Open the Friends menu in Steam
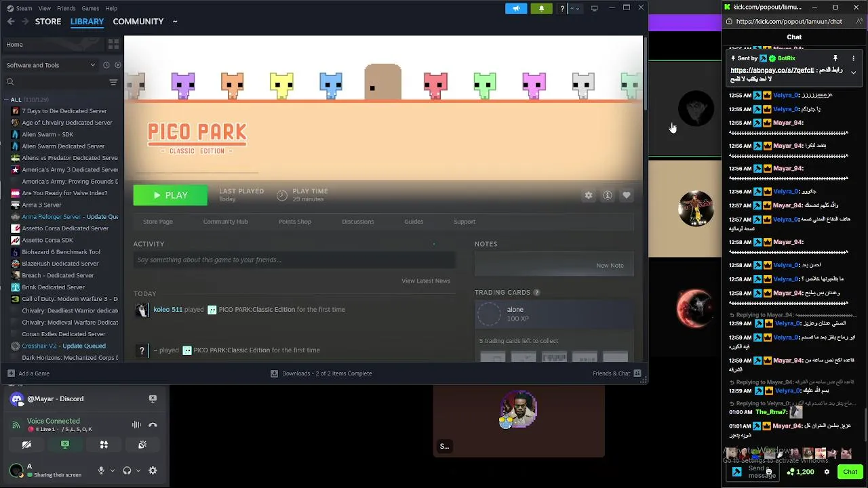868x488 pixels. 66,8
